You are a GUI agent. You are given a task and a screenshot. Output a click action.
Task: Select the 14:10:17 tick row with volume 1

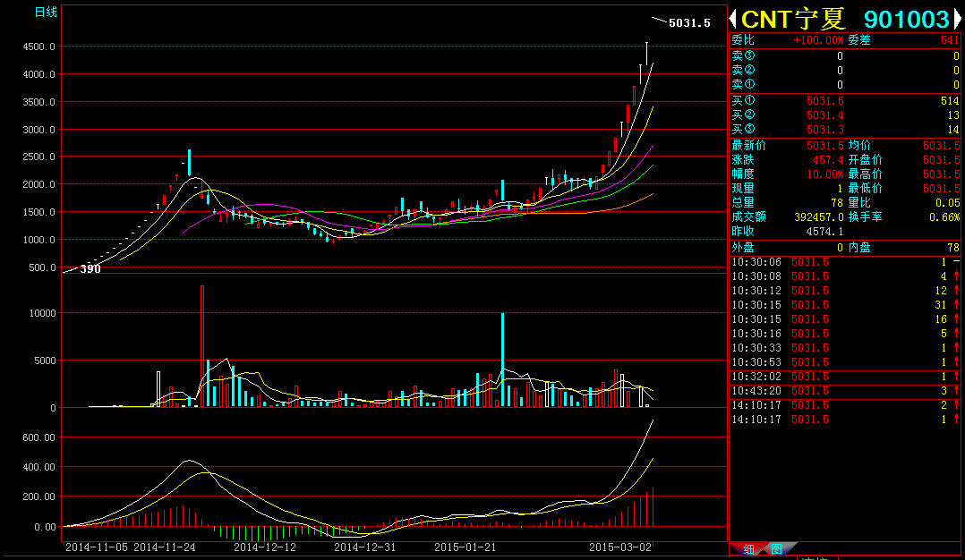pyautogui.click(x=845, y=420)
